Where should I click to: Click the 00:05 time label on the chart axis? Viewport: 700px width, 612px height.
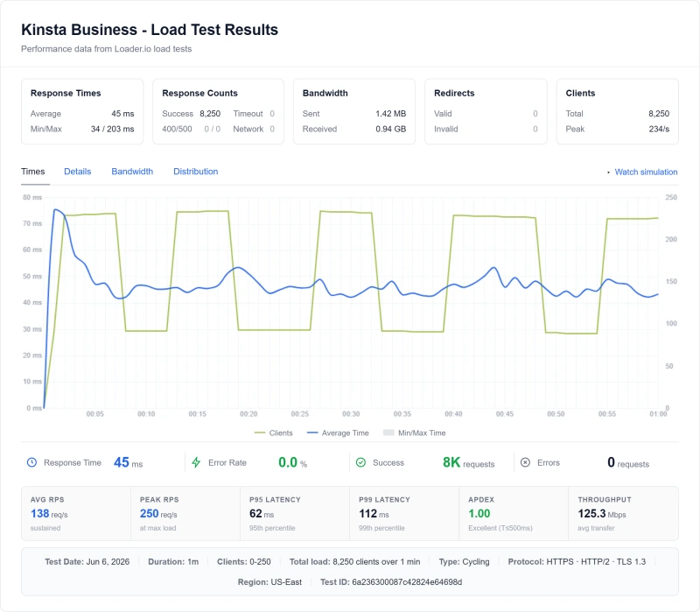click(x=94, y=413)
